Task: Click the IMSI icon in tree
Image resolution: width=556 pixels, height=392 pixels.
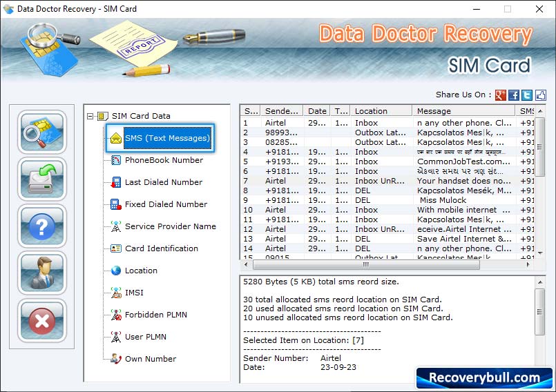Action: (115, 293)
